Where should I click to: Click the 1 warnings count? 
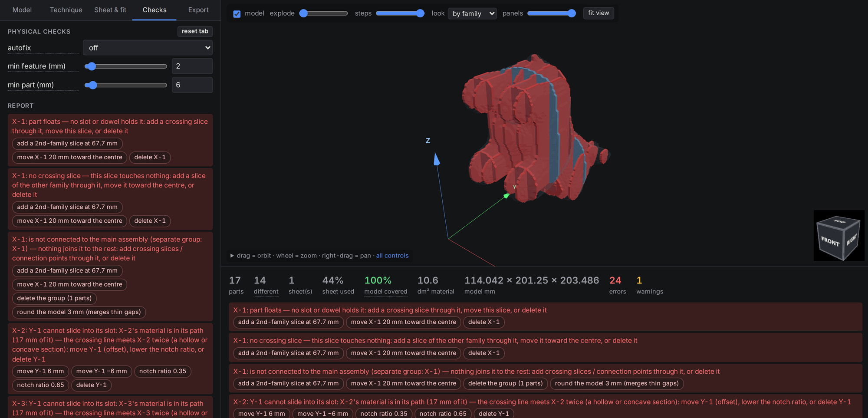[x=639, y=280]
